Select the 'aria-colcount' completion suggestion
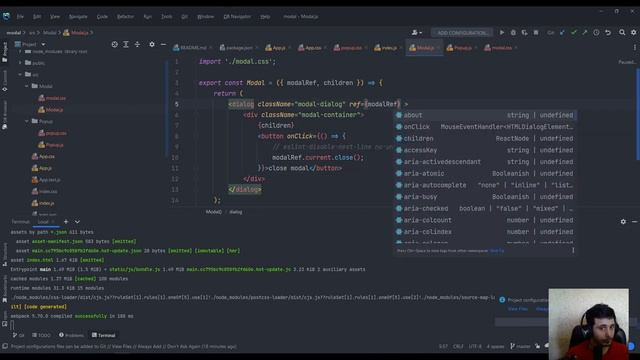Screen dimensions: 640x360 click(485, 220)
